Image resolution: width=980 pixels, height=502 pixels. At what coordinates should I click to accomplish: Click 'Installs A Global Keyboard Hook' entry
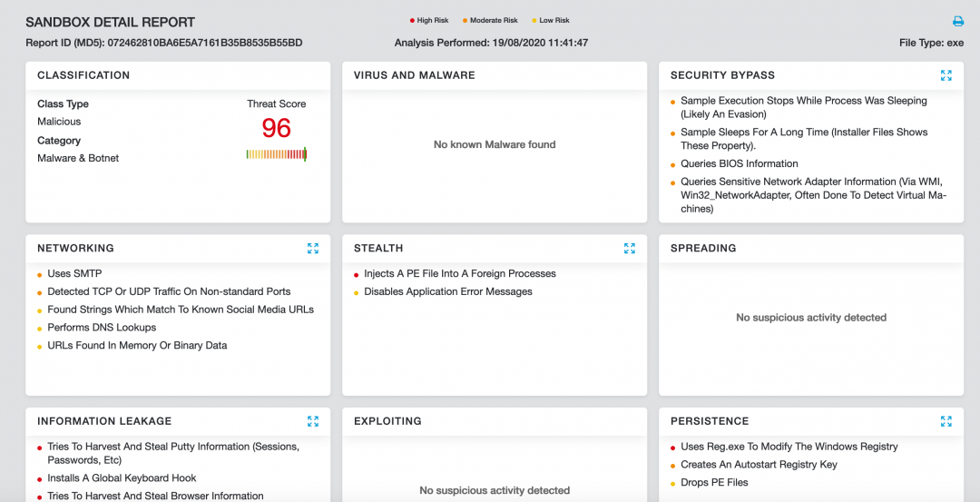[x=122, y=477]
